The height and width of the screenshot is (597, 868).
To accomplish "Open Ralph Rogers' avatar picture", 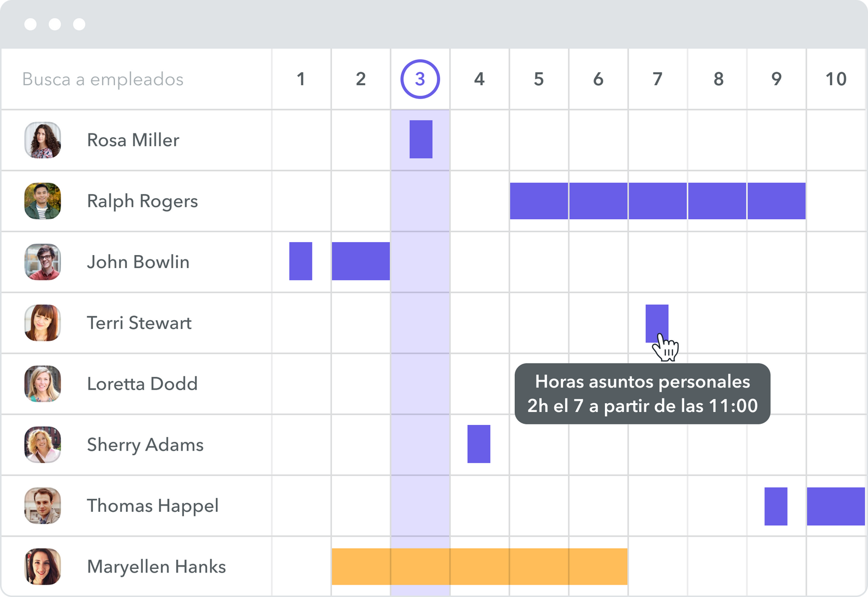I will pyautogui.click(x=43, y=201).
